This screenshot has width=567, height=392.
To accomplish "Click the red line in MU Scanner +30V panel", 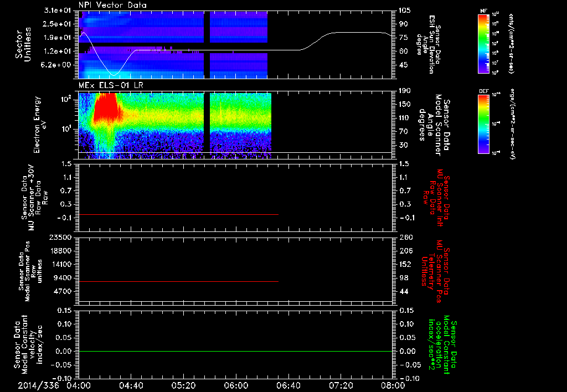I will click(178, 214).
